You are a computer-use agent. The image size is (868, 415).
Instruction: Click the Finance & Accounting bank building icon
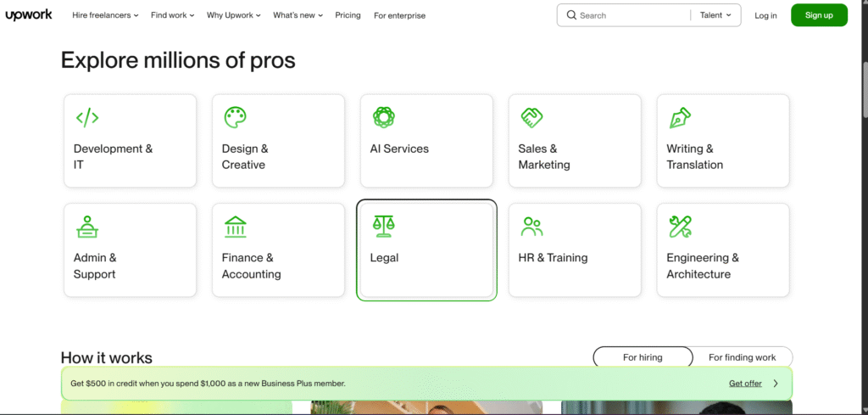(x=235, y=227)
